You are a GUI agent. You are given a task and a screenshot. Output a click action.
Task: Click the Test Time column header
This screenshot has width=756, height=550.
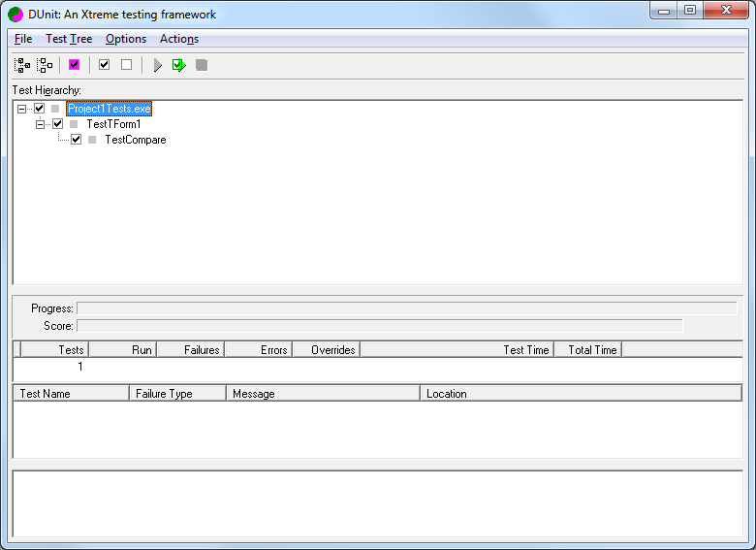click(x=457, y=350)
